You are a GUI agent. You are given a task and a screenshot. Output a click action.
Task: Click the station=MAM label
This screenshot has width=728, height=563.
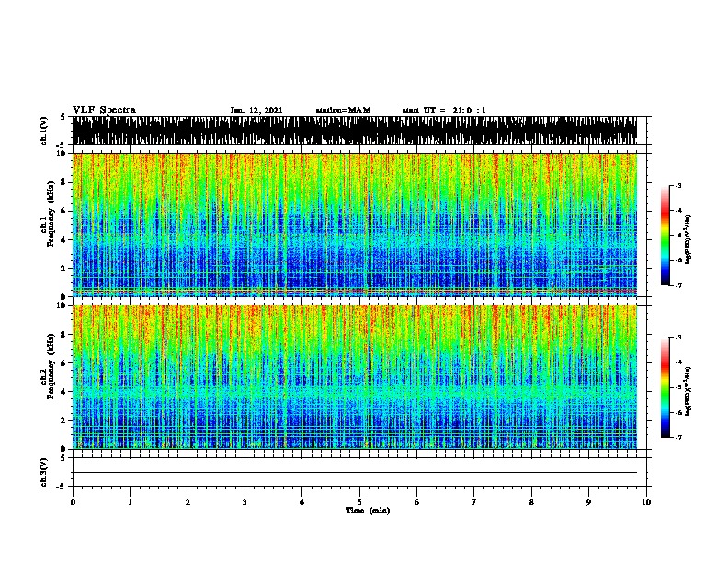tap(343, 110)
